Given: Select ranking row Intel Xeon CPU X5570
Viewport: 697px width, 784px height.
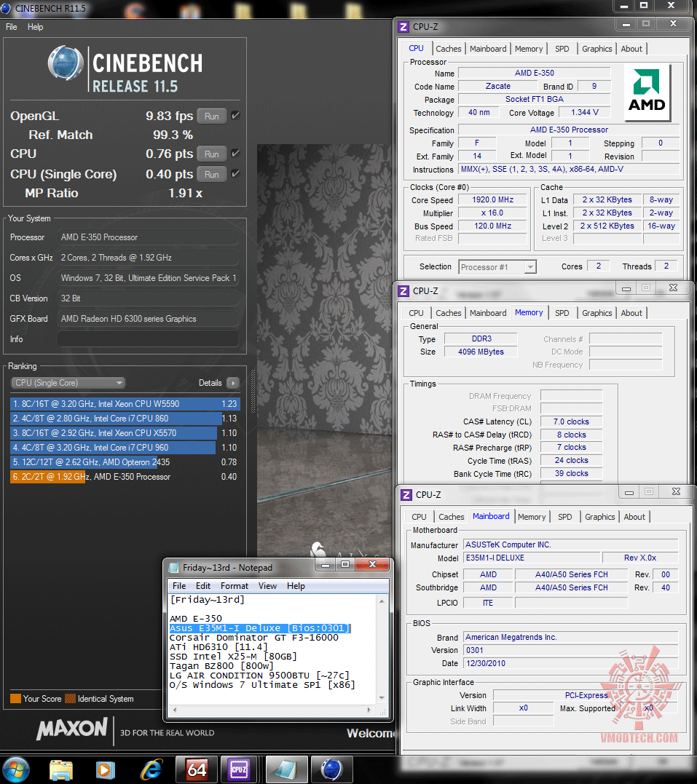Looking at the screenshot, I should [125, 433].
